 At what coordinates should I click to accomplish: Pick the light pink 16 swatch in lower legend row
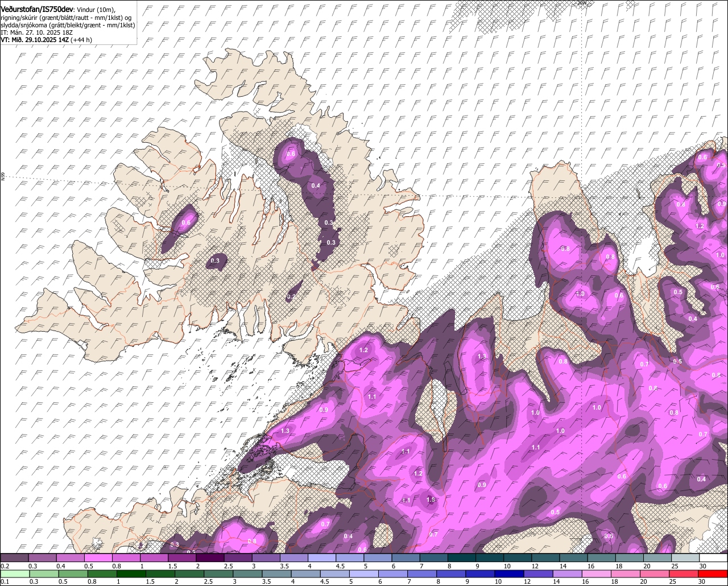pyautogui.click(x=597, y=574)
